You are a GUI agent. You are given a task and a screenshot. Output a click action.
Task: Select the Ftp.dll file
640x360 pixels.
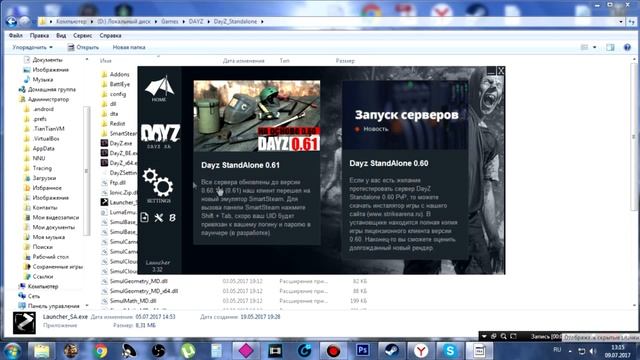click(x=113, y=182)
